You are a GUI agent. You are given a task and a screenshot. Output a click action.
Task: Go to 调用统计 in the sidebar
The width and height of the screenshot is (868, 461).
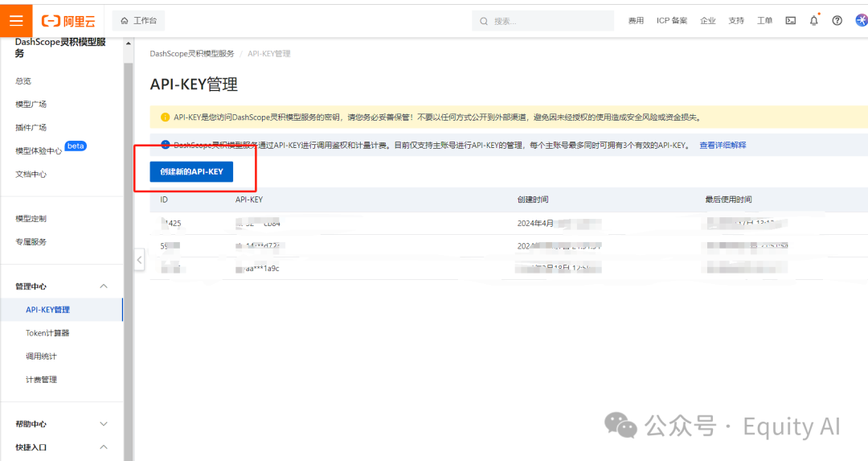coord(41,356)
